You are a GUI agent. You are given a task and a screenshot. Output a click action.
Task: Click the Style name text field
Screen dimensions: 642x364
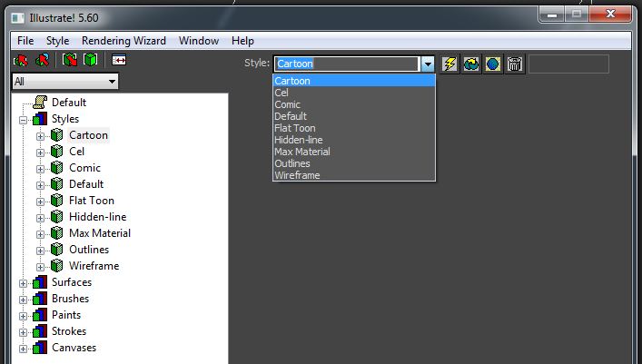pyautogui.click(x=347, y=64)
